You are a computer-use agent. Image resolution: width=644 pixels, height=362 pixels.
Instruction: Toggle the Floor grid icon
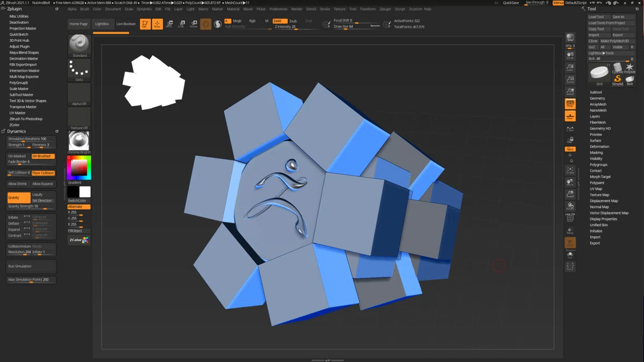tap(570, 116)
